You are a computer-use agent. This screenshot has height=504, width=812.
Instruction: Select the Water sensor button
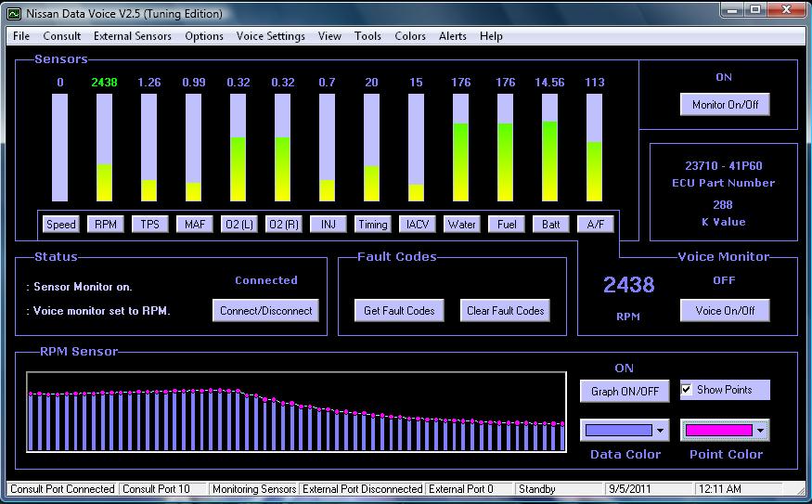click(461, 225)
